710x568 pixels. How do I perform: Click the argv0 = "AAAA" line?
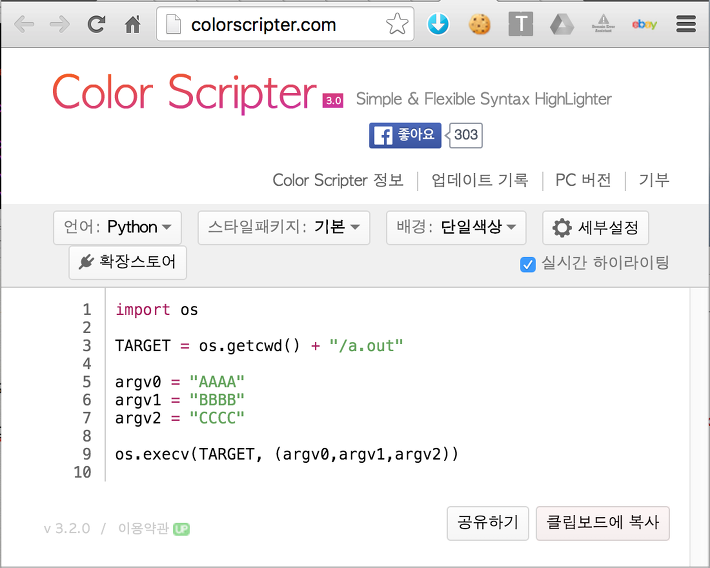coord(179,382)
